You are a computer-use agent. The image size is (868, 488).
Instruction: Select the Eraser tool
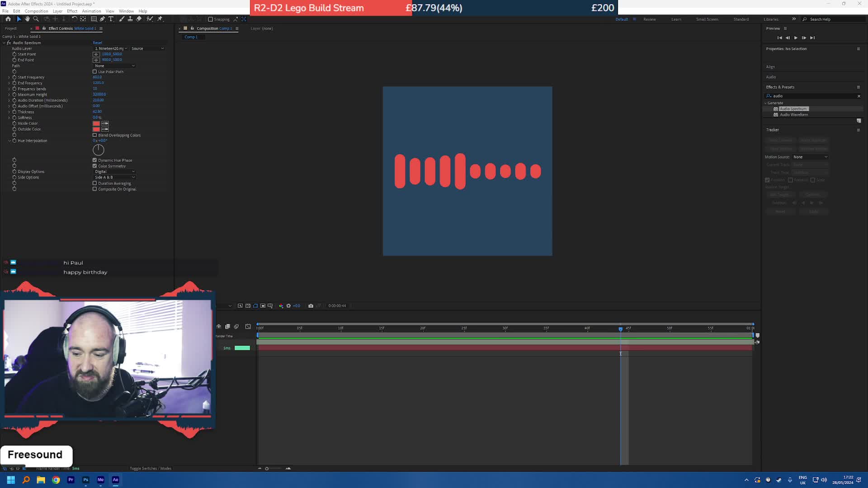(x=139, y=19)
